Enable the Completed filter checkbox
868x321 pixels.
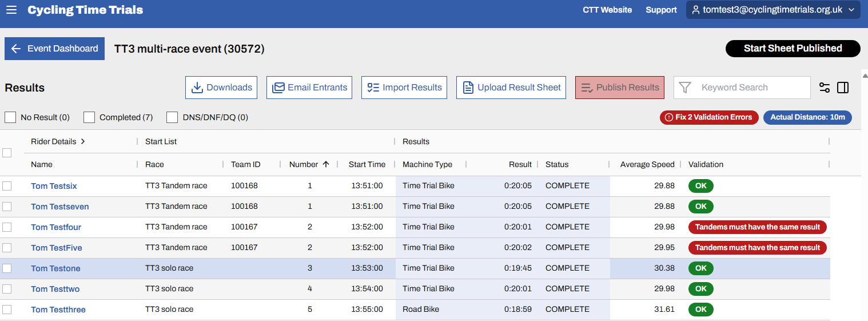click(x=89, y=117)
